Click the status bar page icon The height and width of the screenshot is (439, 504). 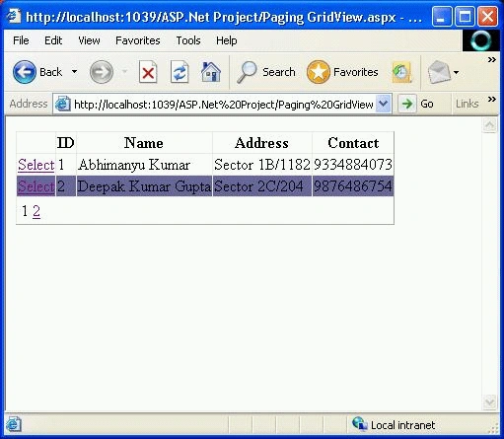click(x=14, y=424)
